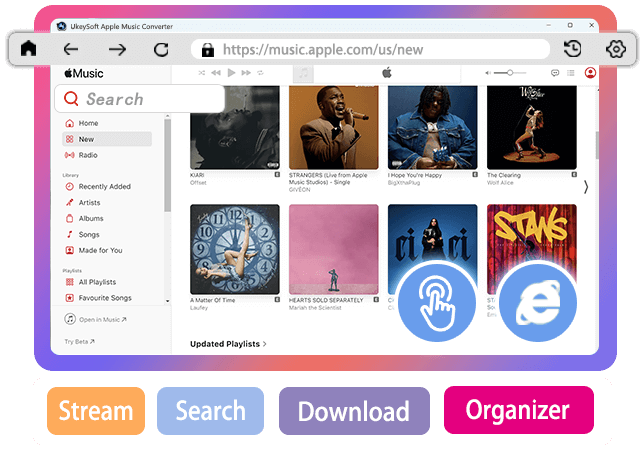Open the playing next queue list icon

[571, 73]
